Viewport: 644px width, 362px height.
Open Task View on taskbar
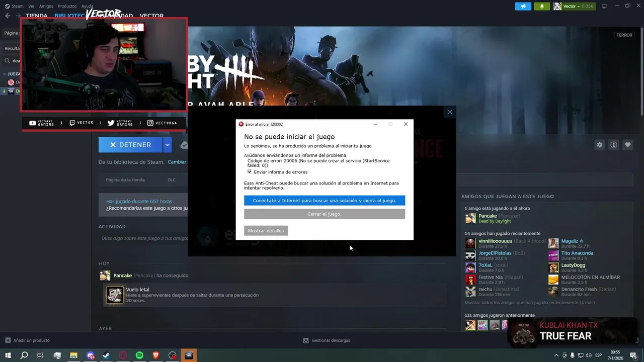tap(40, 355)
